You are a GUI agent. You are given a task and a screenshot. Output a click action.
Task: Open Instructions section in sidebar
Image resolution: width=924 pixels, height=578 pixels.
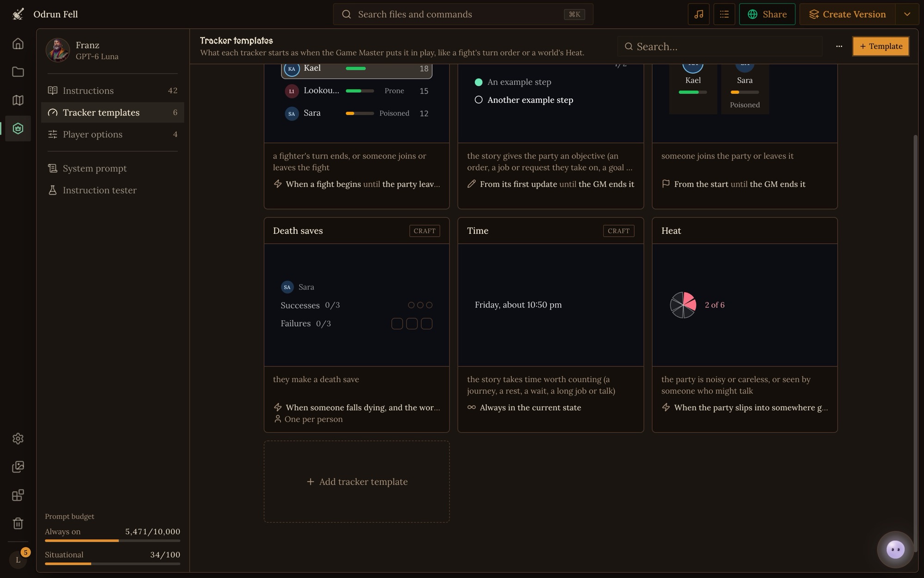coord(112,91)
